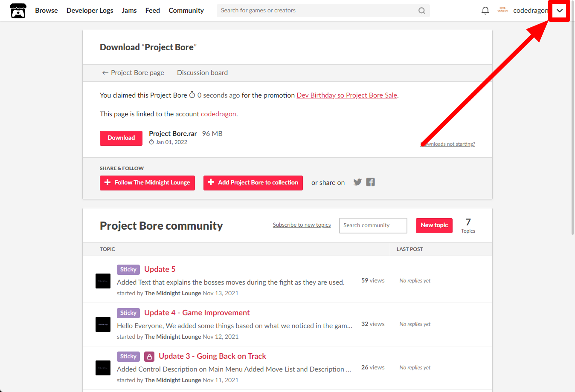Click the itch.io logo icon
Image resolution: width=575 pixels, height=392 pixels.
pyautogui.click(x=18, y=11)
